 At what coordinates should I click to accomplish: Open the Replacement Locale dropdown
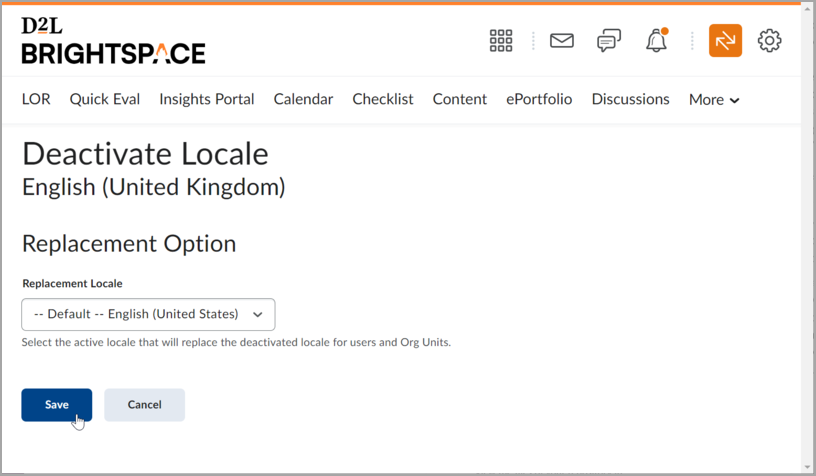(x=148, y=314)
